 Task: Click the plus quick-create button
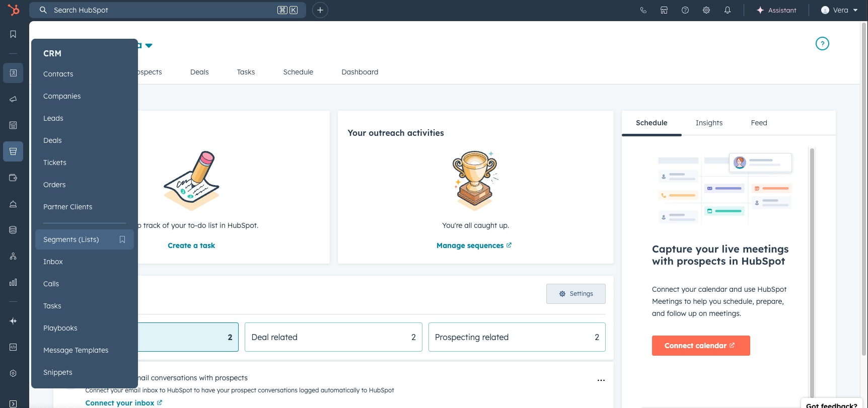pyautogui.click(x=320, y=10)
